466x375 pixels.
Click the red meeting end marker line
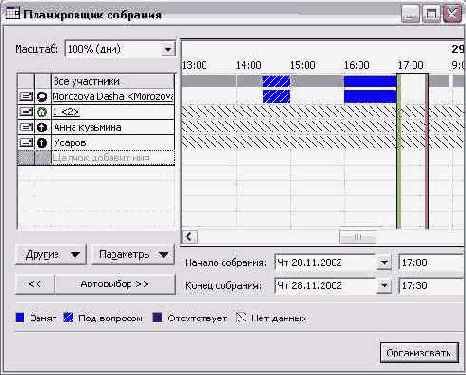coord(427,152)
